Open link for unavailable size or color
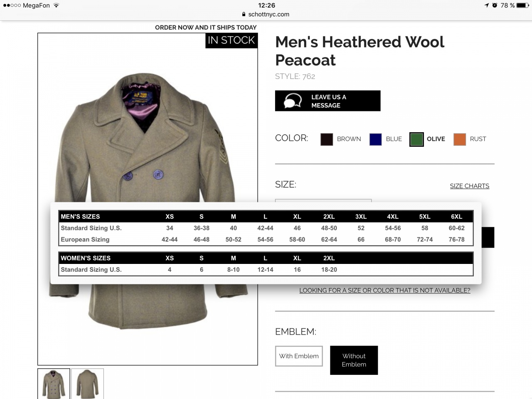The image size is (532, 399). tap(385, 291)
